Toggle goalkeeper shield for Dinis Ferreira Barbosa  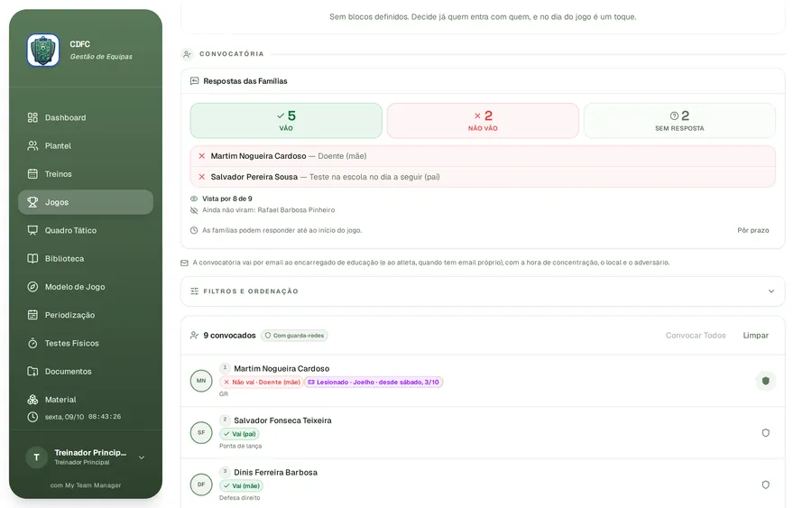tap(765, 485)
